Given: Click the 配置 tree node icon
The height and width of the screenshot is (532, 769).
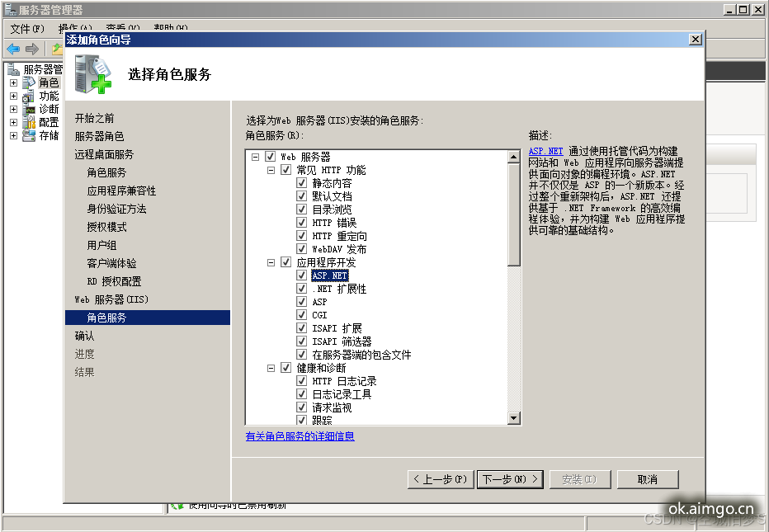Looking at the screenshot, I should (29, 122).
